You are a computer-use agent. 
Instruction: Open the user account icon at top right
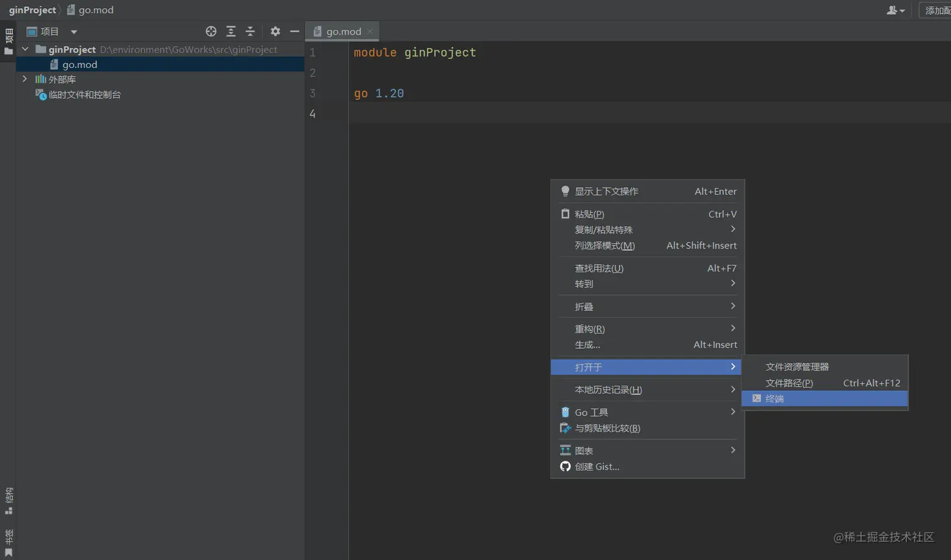(x=896, y=10)
